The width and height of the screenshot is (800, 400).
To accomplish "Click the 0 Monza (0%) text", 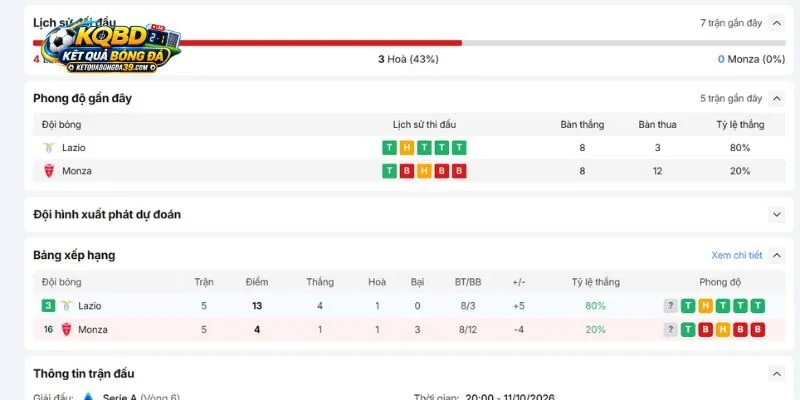I will coord(751,59).
